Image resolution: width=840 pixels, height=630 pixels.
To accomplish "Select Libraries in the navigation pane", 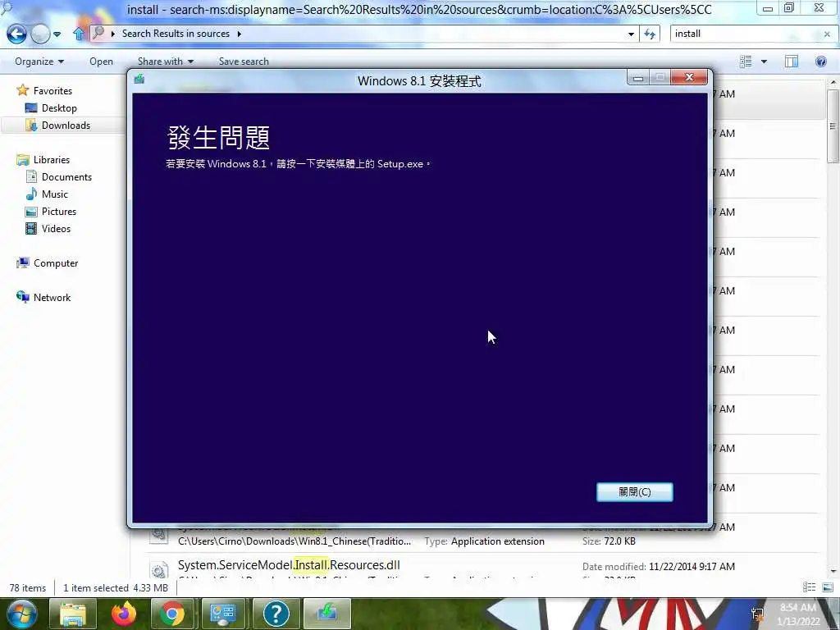I will [x=52, y=160].
